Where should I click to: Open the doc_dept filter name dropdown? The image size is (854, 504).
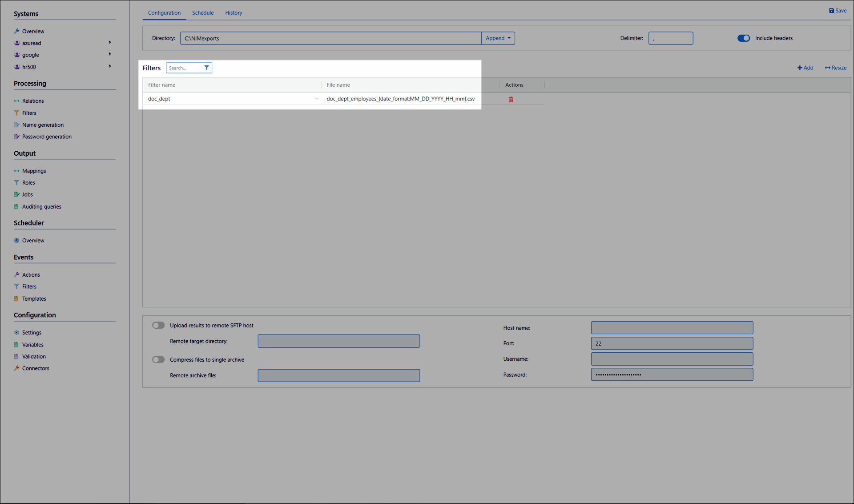[x=316, y=99]
